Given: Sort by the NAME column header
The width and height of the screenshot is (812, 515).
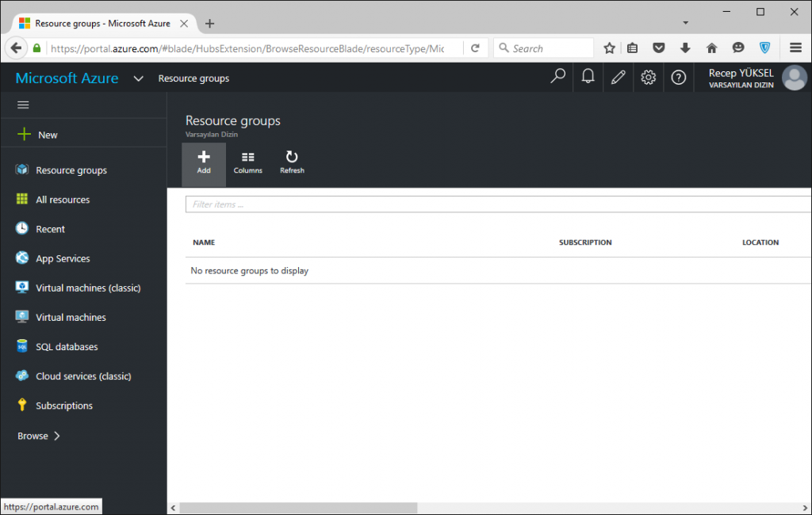Looking at the screenshot, I should click(204, 242).
